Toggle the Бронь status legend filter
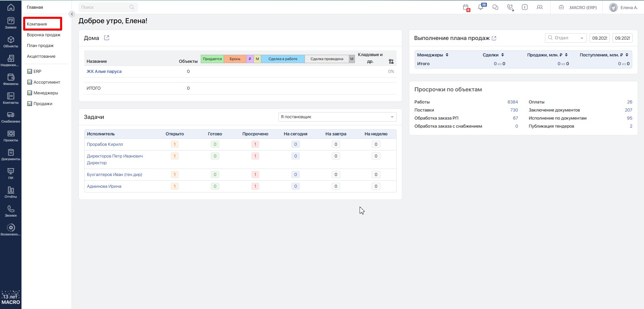This screenshot has height=309, width=644. coord(235,59)
